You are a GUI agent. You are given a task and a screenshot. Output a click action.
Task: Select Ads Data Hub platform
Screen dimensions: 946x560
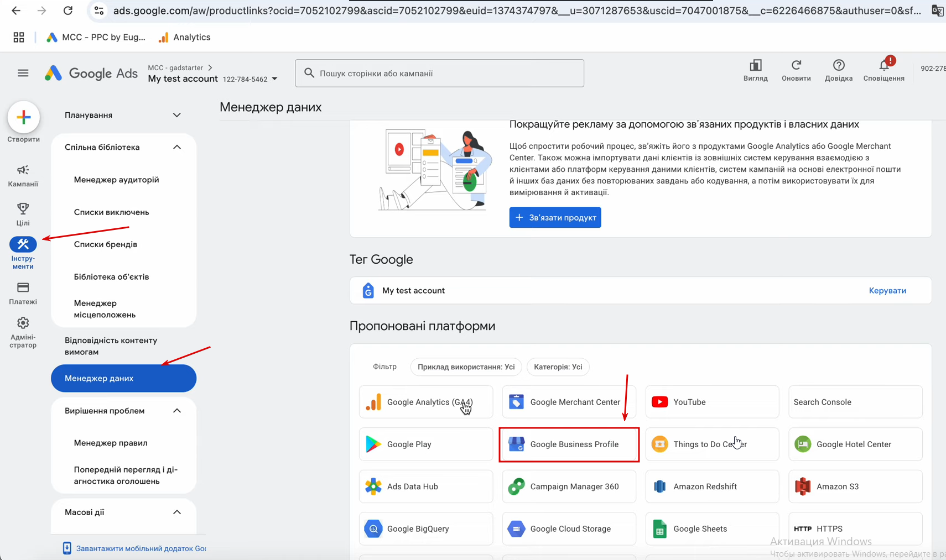click(x=426, y=486)
